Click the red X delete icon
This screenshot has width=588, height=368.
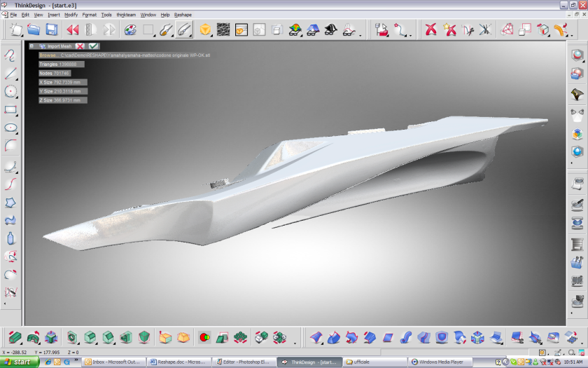[x=431, y=29]
